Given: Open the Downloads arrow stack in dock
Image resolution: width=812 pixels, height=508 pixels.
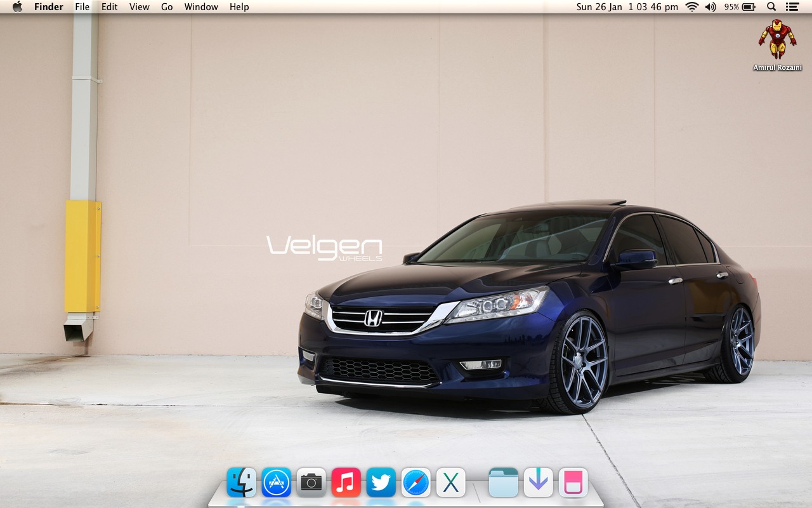Looking at the screenshot, I should click(x=539, y=483).
